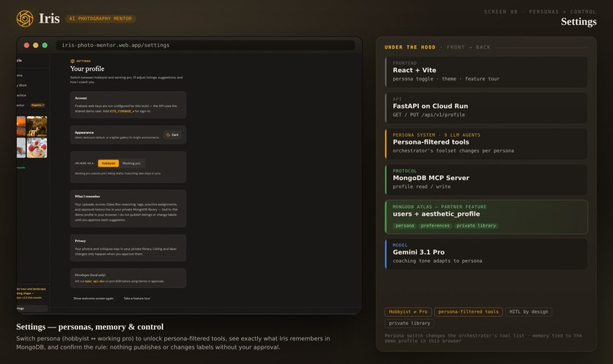Image resolution: width=613 pixels, height=364 pixels.
Task: Click the Settings hexagon icon above Your profile
Action: pyautogui.click(x=72, y=61)
